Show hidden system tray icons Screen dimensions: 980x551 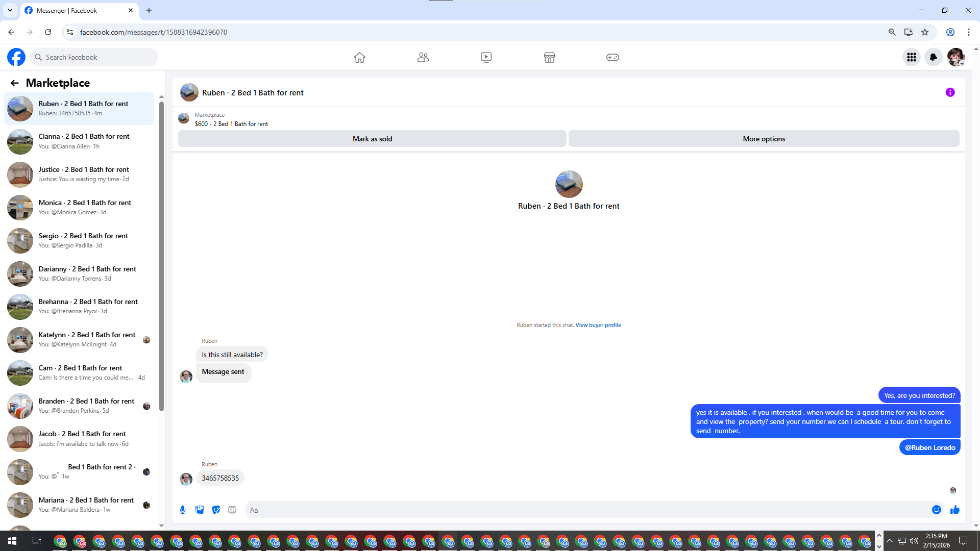890,541
